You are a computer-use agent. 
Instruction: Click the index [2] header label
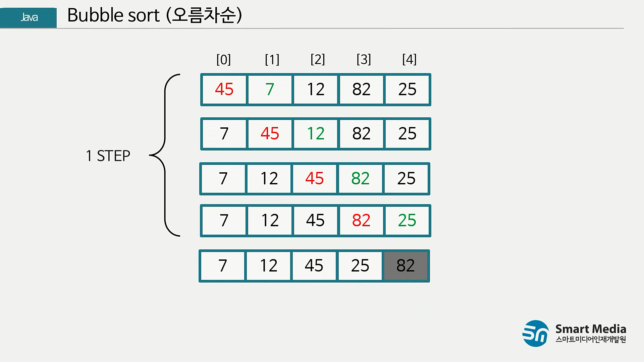318,59
